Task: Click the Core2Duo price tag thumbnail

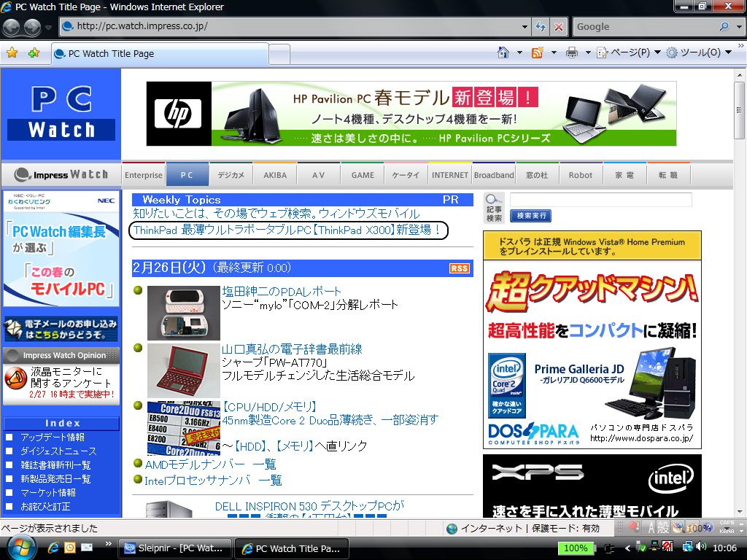Action: point(183,428)
